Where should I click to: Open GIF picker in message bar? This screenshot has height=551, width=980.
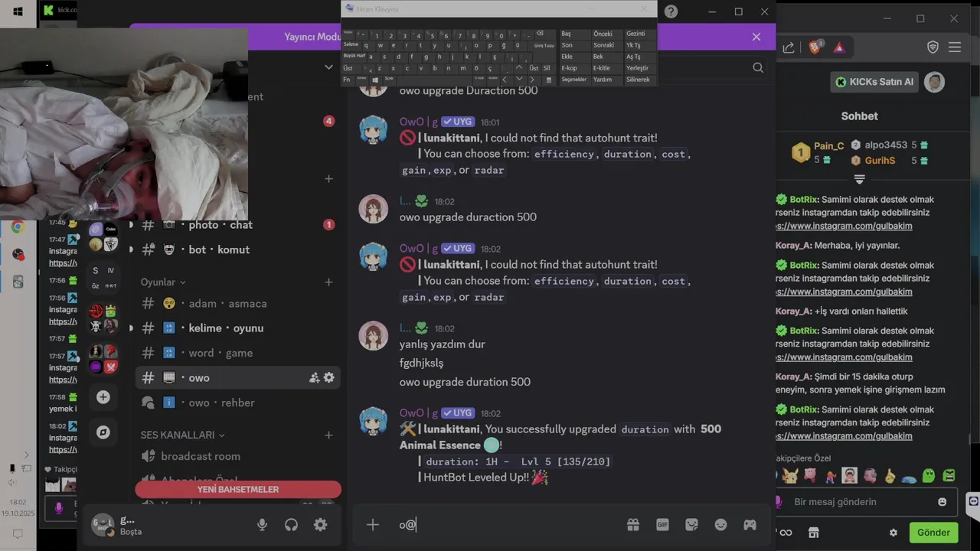pyautogui.click(x=662, y=525)
